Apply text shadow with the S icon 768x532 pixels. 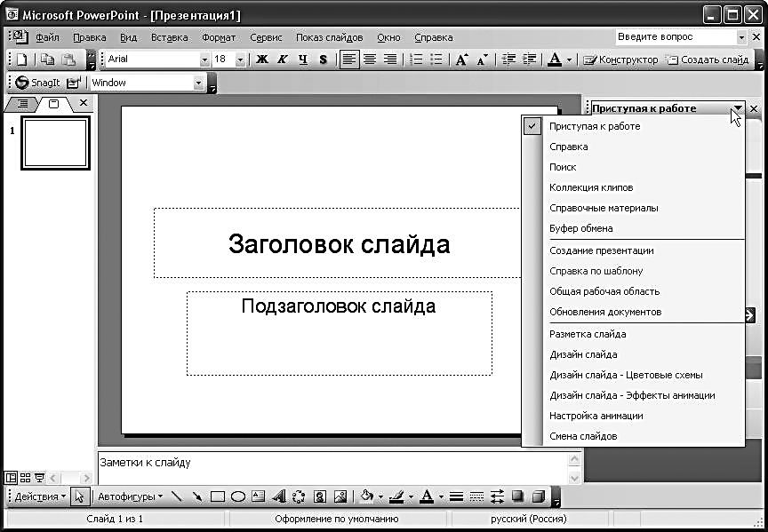pyautogui.click(x=323, y=60)
